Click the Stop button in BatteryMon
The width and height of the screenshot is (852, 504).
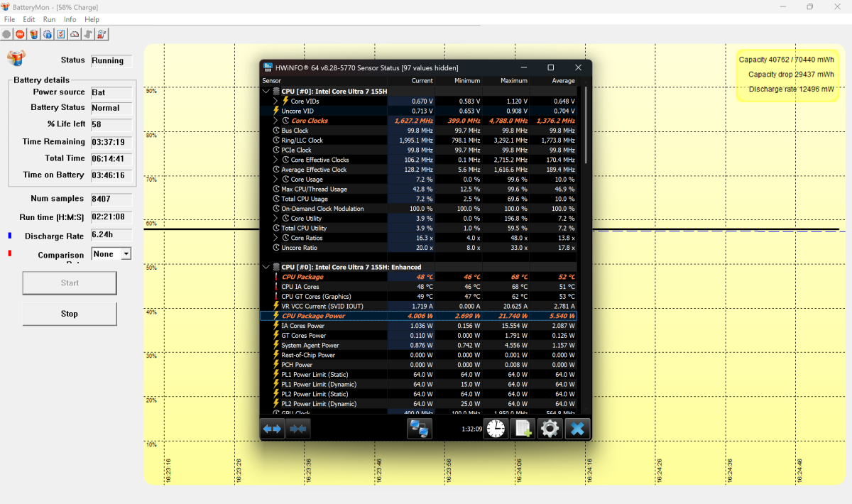pos(70,314)
